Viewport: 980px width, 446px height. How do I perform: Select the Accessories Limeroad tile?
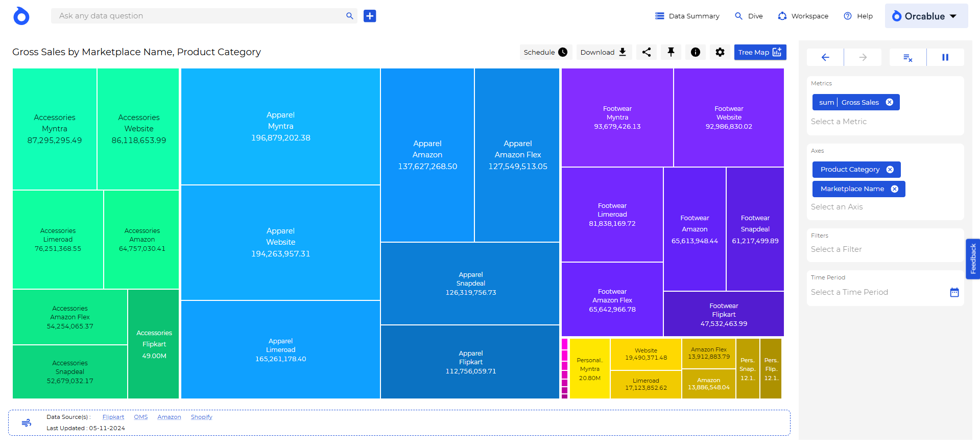(x=58, y=240)
